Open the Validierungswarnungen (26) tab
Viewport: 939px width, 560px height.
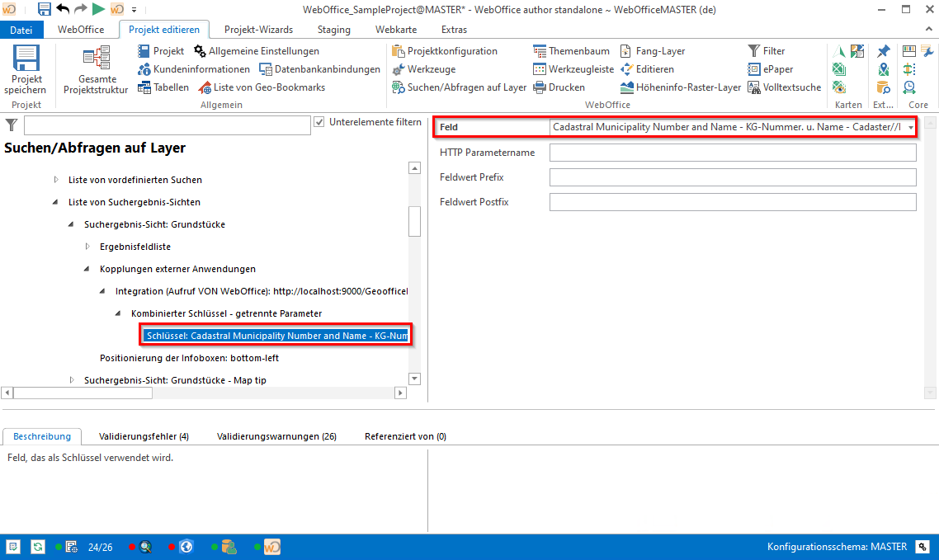tap(275, 435)
